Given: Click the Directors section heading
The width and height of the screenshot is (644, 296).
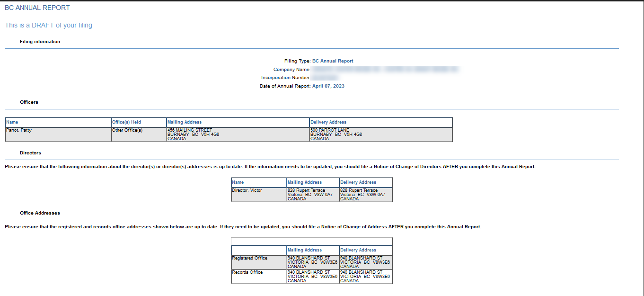Looking at the screenshot, I should point(30,153).
